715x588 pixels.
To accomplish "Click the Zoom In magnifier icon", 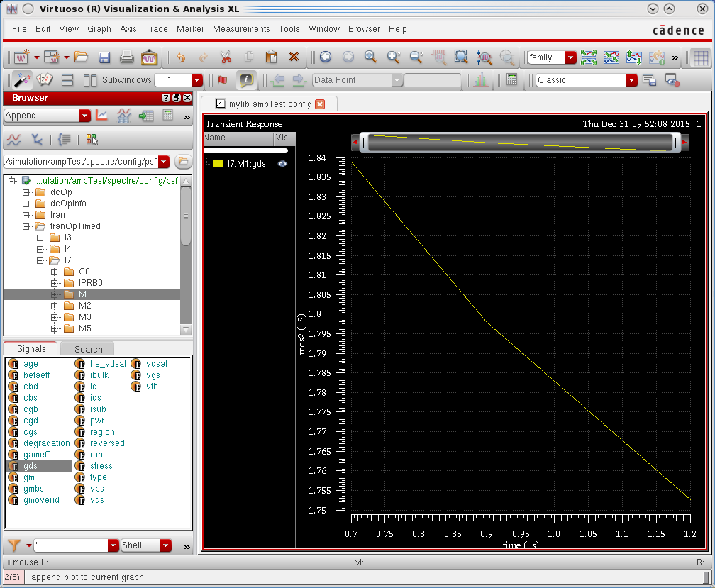I will (393, 57).
